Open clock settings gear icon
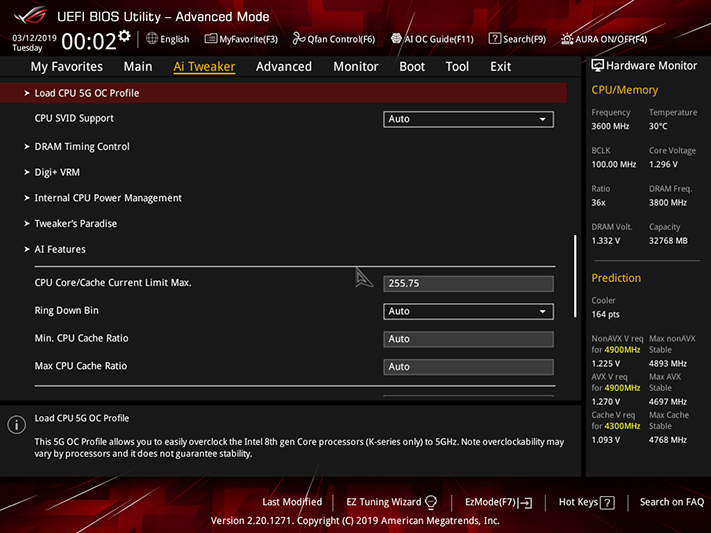Screen dimensions: 711x533 (x=124, y=36)
